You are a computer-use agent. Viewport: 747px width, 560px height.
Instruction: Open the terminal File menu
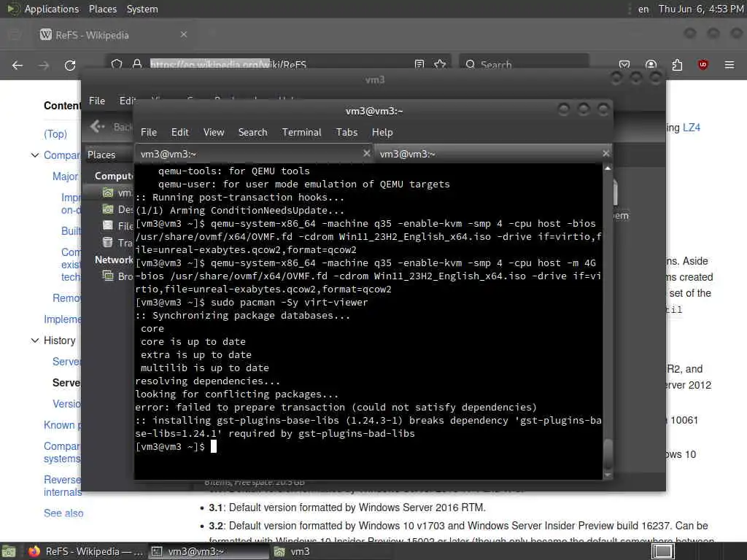point(149,133)
